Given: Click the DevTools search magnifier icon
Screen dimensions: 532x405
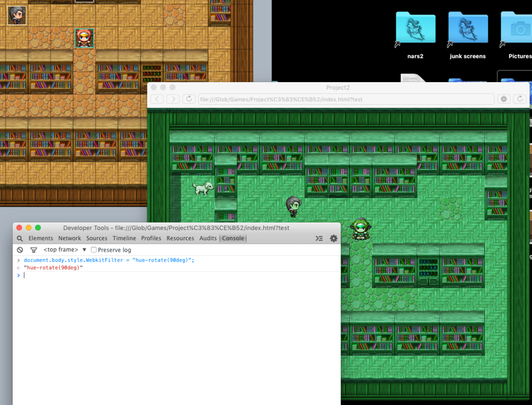Looking at the screenshot, I should tap(20, 238).
